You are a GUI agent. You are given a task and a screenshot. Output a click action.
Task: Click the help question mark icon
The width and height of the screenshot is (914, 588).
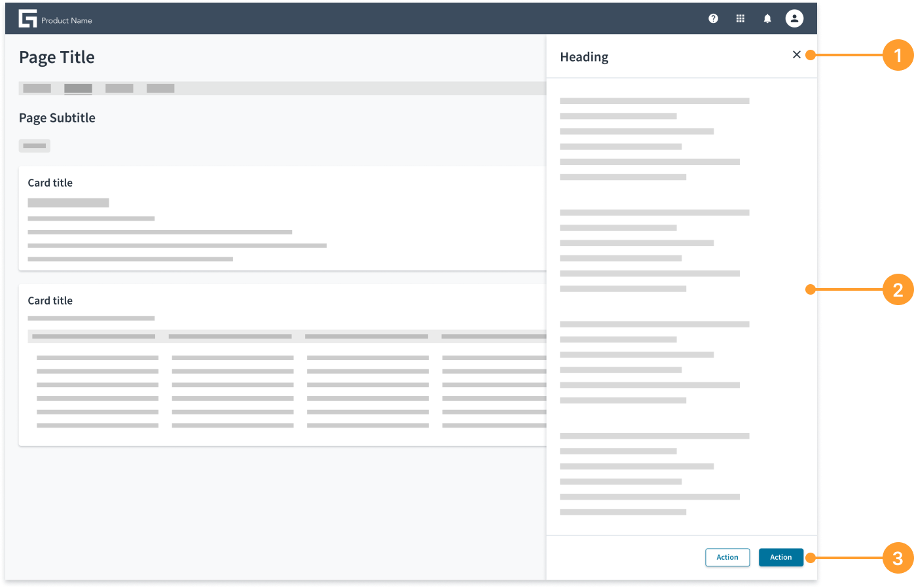(x=713, y=18)
